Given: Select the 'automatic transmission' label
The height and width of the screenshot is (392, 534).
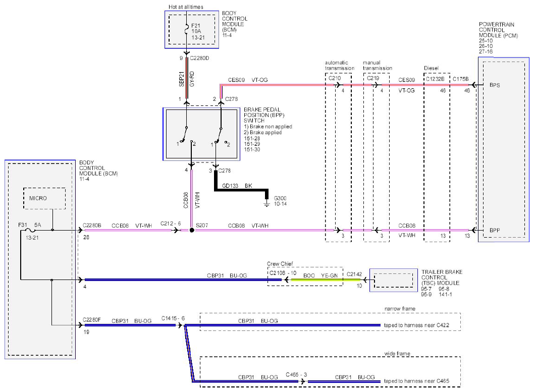Looking at the screenshot, I should [x=340, y=66].
